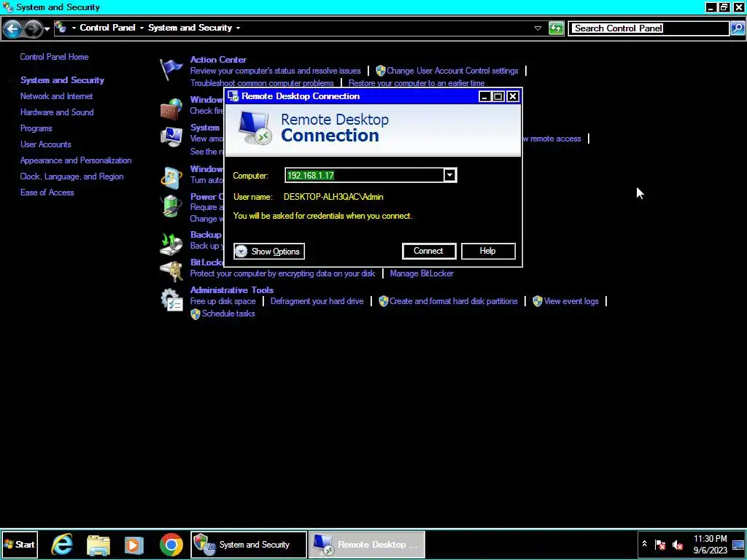Open the recent pages dropdown next to Forward
The height and width of the screenshot is (560, 747).
47,29
